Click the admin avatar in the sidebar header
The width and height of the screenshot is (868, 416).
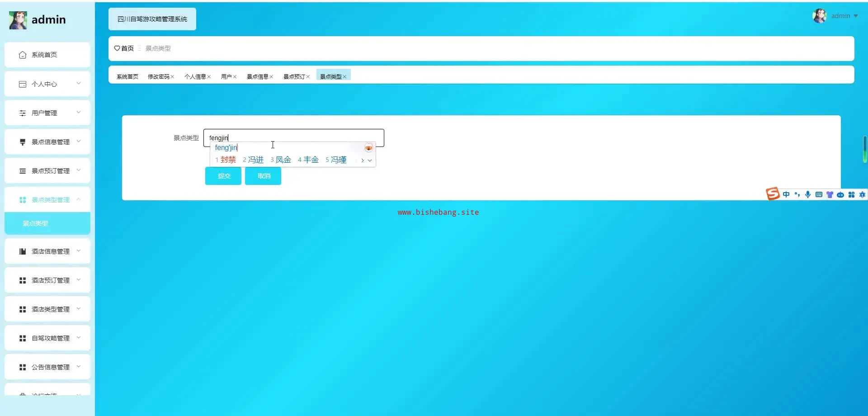[18, 20]
